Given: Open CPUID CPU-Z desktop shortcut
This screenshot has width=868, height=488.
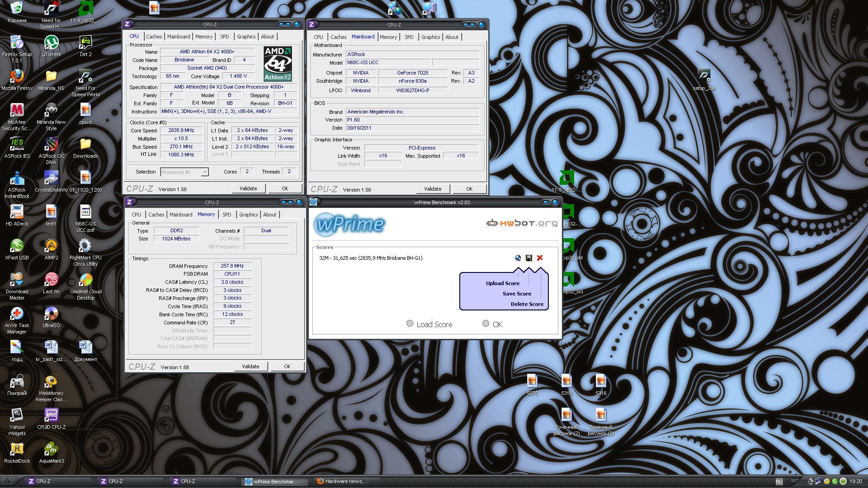Looking at the screenshot, I should coord(51,419).
